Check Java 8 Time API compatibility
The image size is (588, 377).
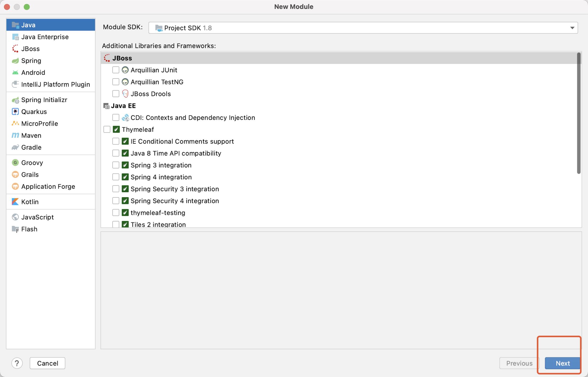pos(116,153)
